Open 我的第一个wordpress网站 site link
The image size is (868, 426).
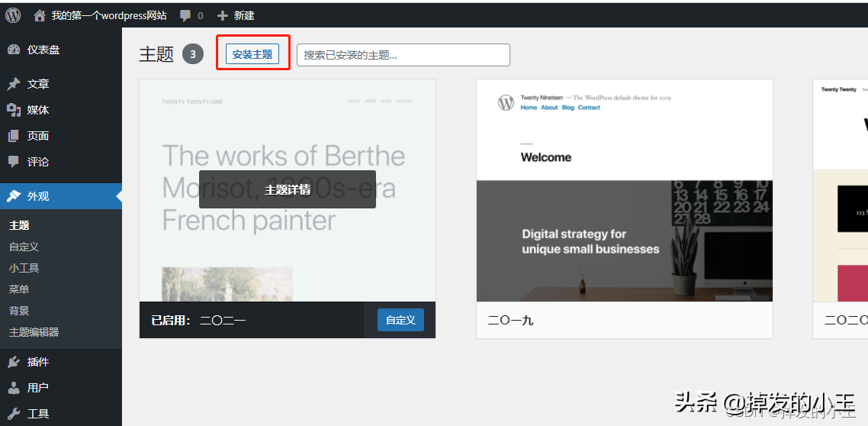coord(109,15)
